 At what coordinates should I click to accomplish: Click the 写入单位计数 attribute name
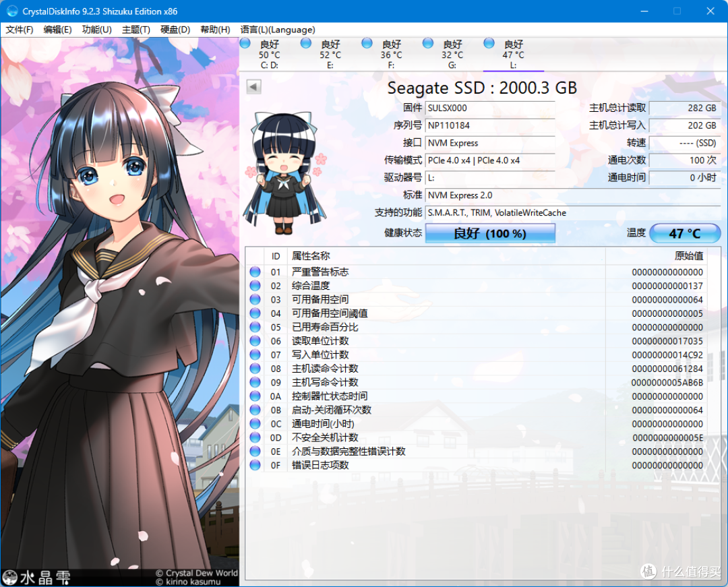[320, 354]
